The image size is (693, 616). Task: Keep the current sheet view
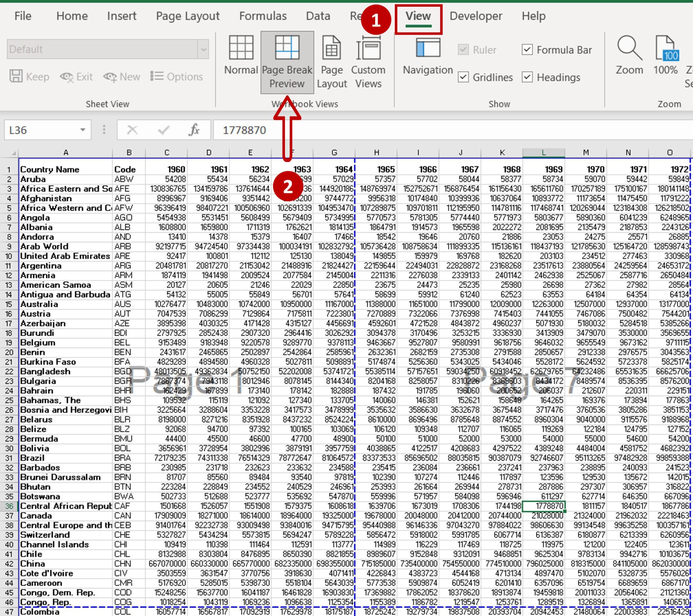point(29,76)
